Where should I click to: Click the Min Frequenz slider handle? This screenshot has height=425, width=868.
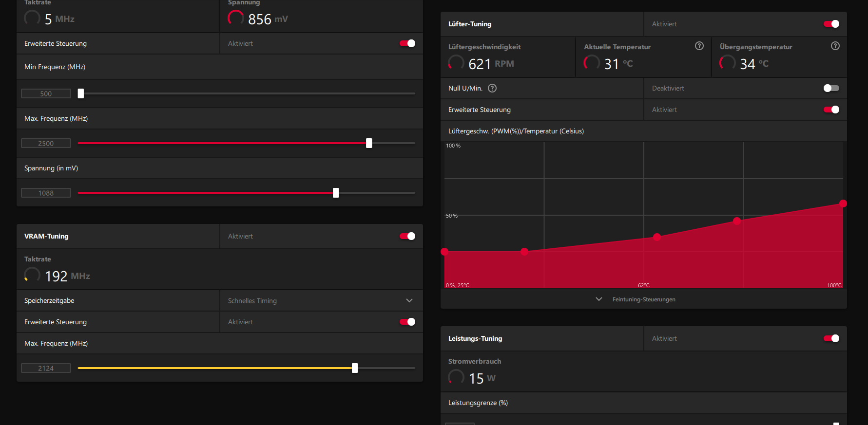(x=81, y=93)
